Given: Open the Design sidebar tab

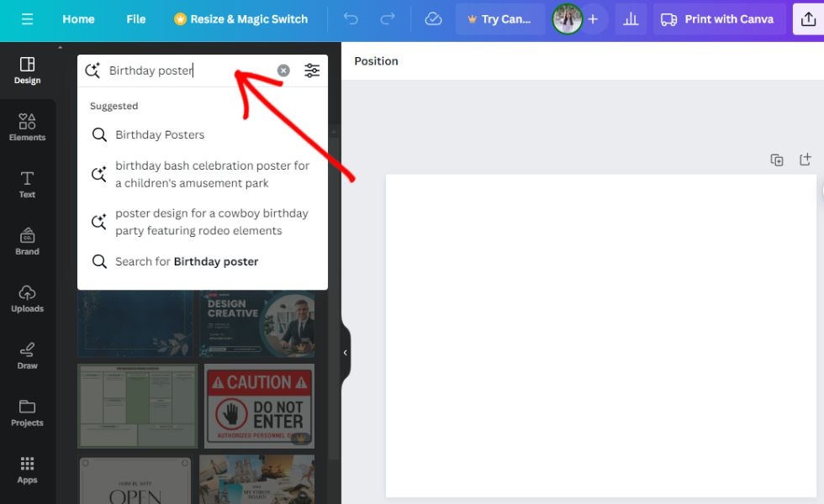Looking at the screenshot, I should coord(27,71).
